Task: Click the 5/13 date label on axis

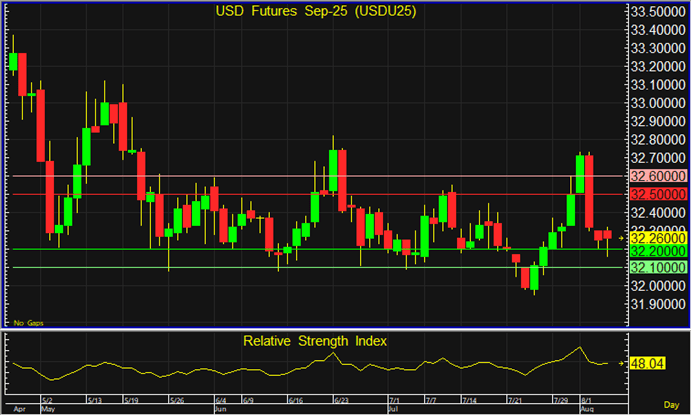Action: pyautogui.click(x=95, y=400)
